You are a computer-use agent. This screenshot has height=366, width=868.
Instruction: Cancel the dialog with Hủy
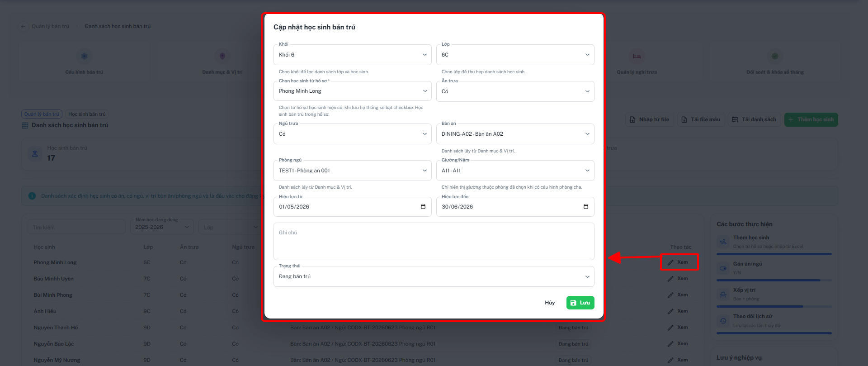550,303
